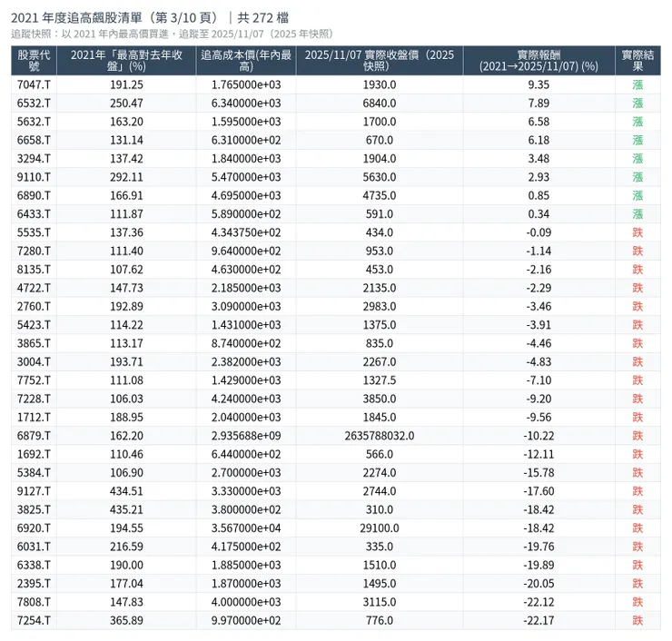Select stock code 6890.T
Image resolution: width=672 pixels, height=641 pixels.
click(x=34, y=195)
